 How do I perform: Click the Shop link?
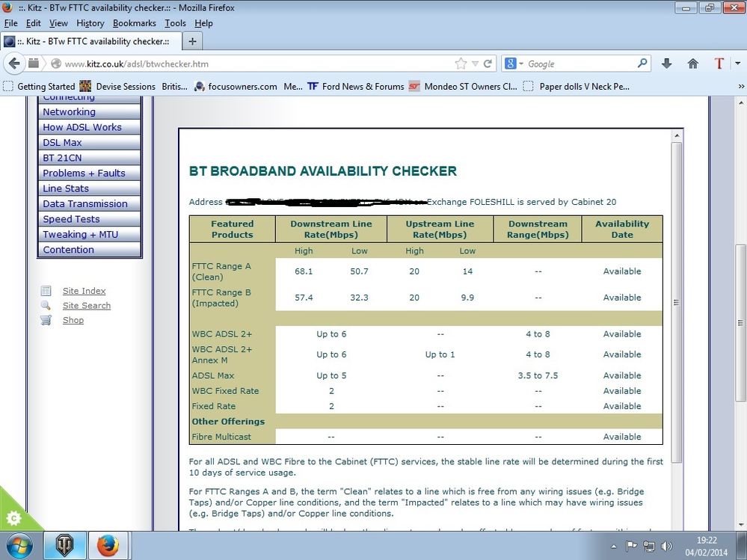73,320
